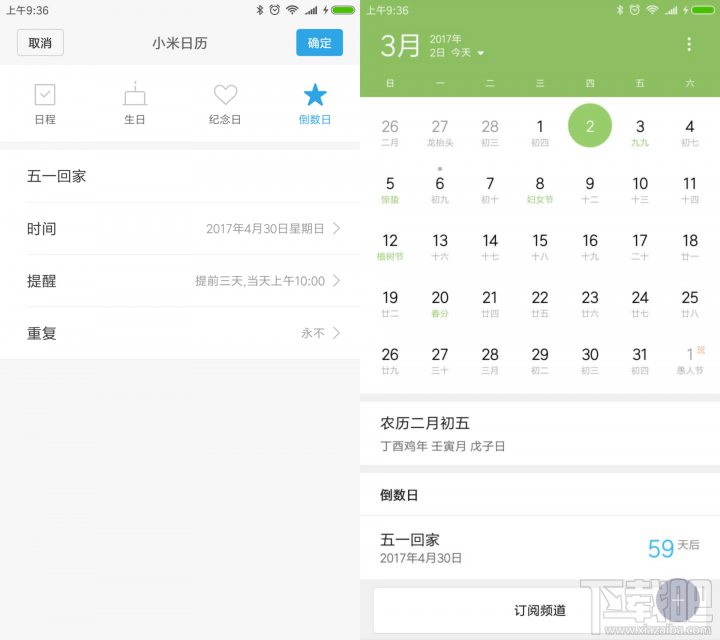Select March 12 植树节
Screen dimensions: 720x640
tap(390, 246)
